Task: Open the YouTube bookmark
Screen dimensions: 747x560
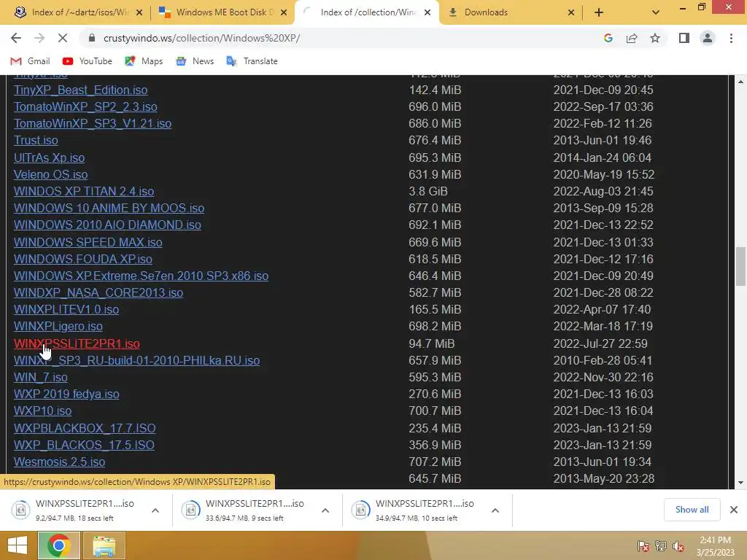Action: point(88,61)
